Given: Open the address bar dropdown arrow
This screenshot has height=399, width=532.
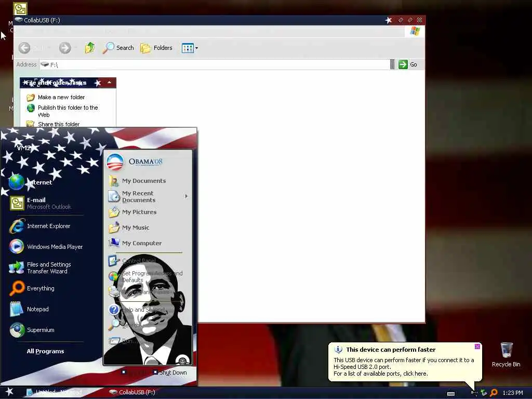Looking at the screenshot, I should click(392, 64).
